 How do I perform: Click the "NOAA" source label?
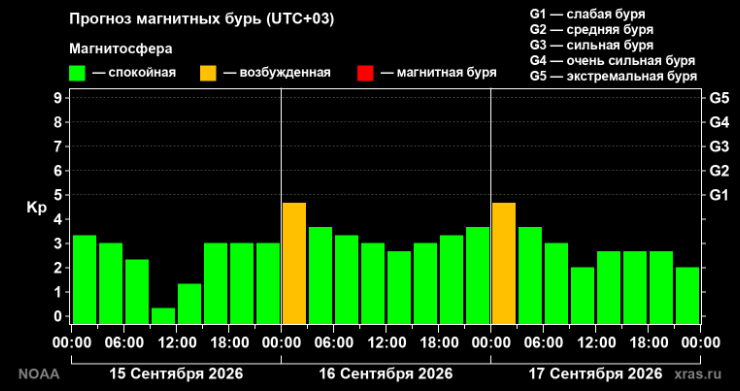click(39, 374)
